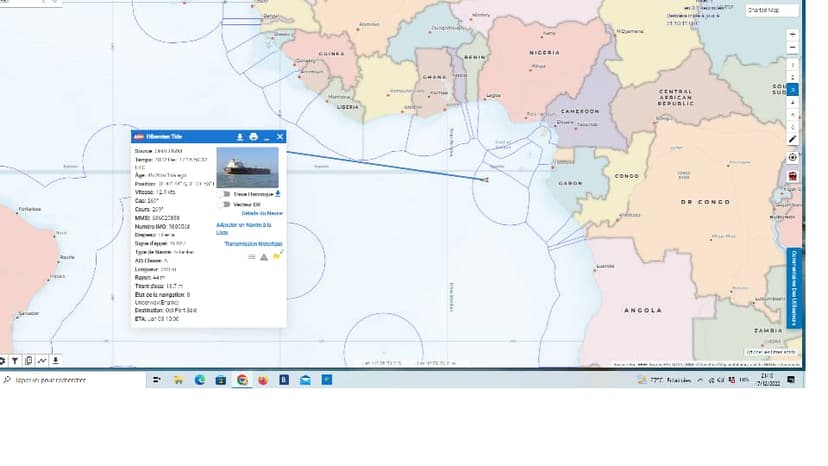Select the highlighted level 3 button
Viewport: 828px width, 466px height.
793,90
